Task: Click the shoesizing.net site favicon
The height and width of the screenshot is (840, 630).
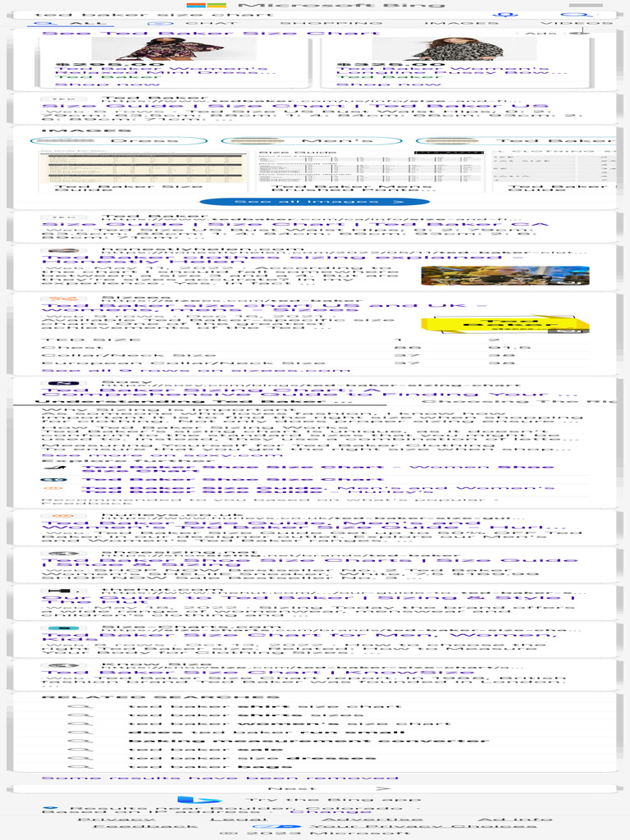Action: (x=63, y=554)
